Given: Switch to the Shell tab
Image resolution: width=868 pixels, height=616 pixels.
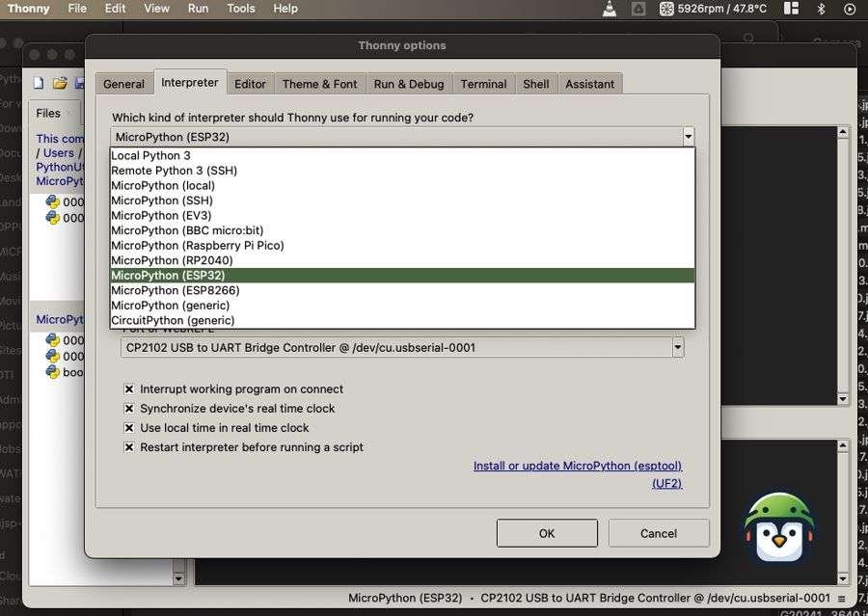Looking at the screenshot, I should coord(536,84).
